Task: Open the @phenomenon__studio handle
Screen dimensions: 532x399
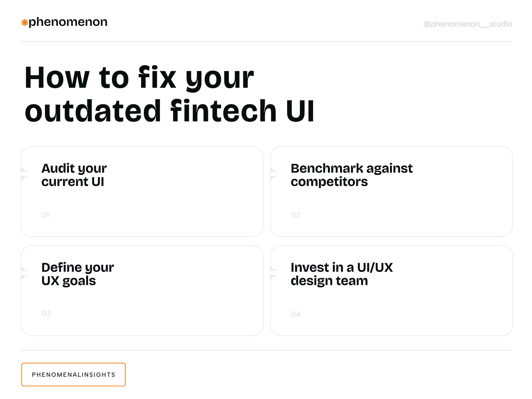Action: tap(467, 24)
